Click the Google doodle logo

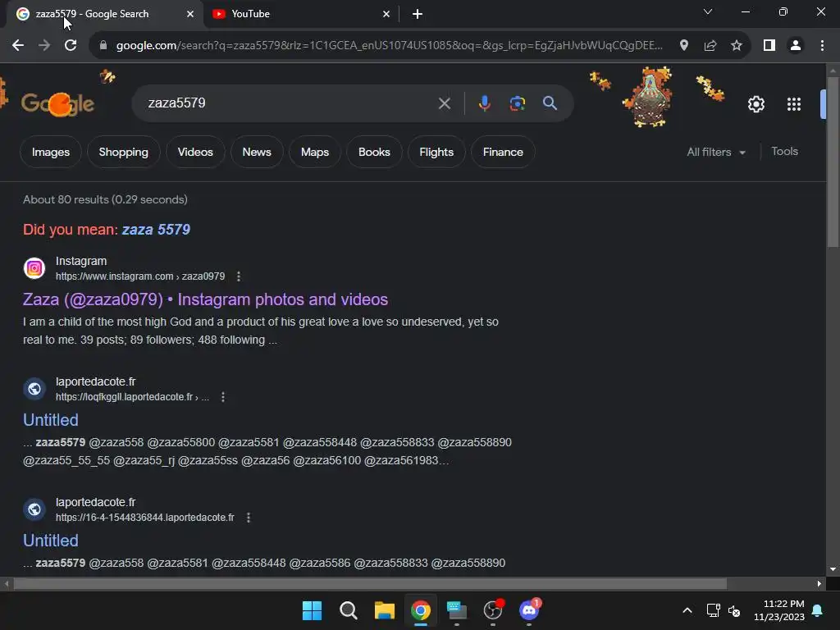(x=57, y=103)
